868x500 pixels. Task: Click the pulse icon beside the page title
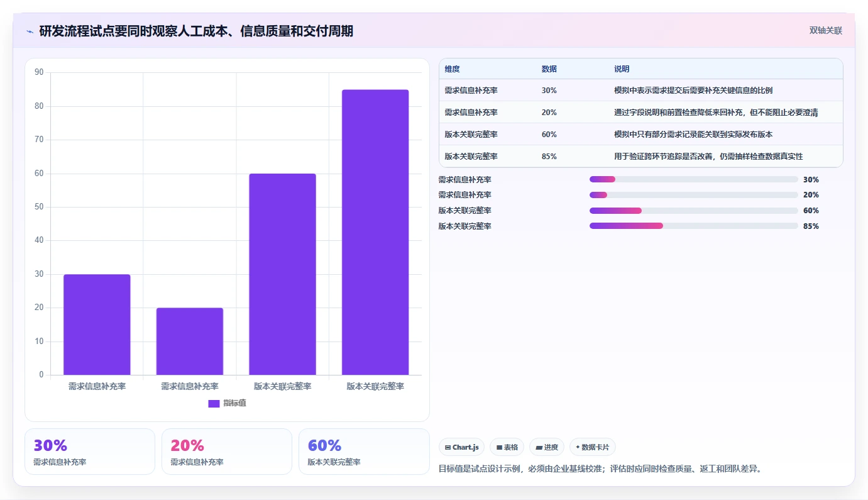[30, 31]
